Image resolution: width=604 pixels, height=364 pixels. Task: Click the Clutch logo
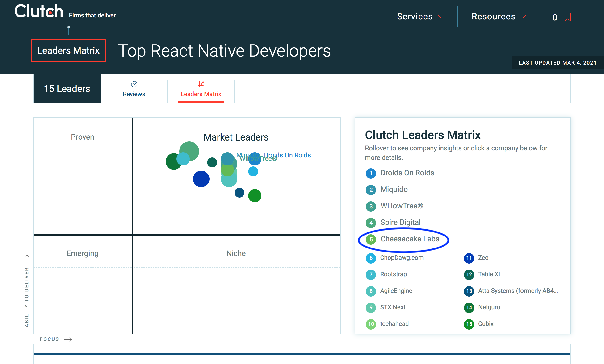coord(39,11)
